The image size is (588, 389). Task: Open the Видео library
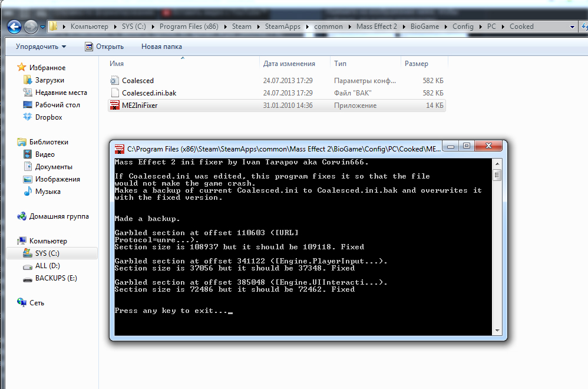pos(45,154)
